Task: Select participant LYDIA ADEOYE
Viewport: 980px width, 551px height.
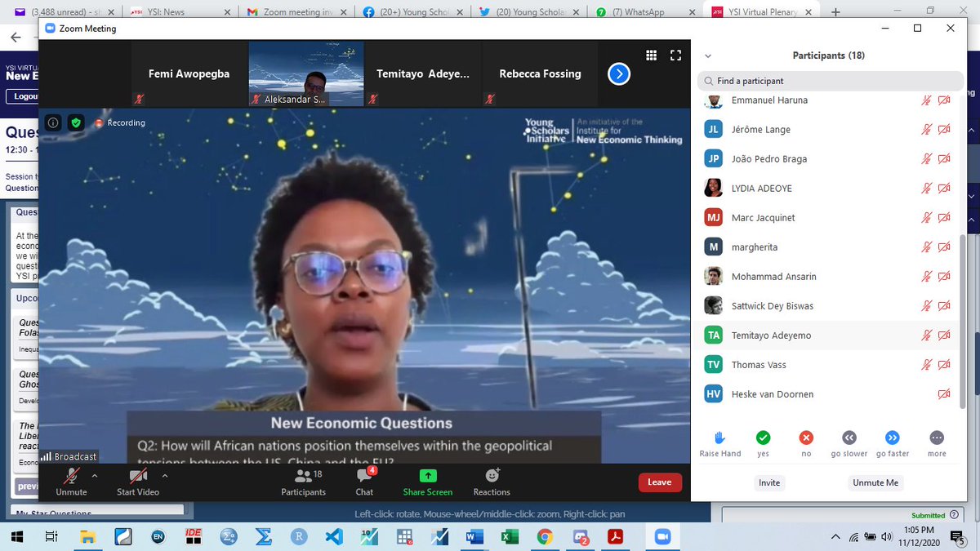Action: point(828,189)
